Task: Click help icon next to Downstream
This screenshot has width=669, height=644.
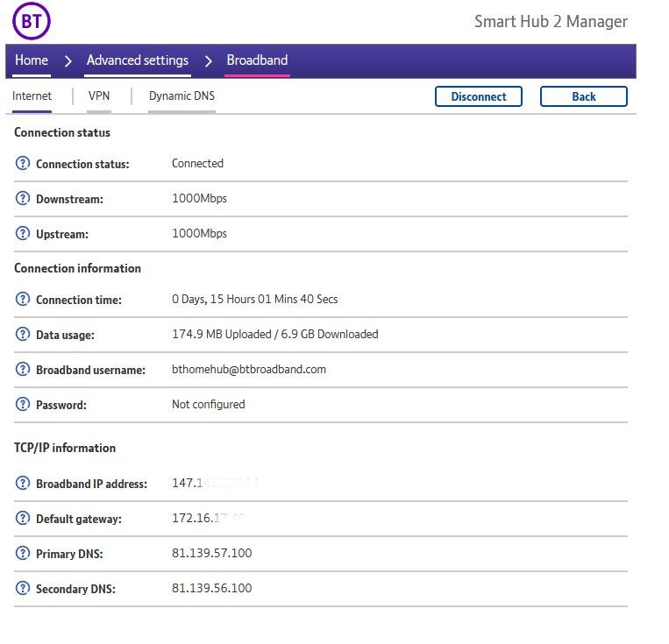Action: click(x=23, y=199)
